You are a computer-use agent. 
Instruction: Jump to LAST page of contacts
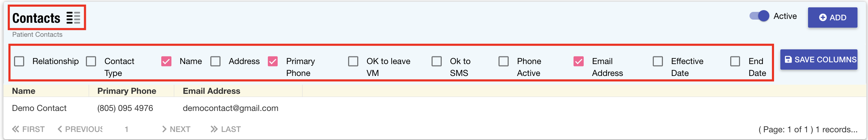click(x=226, y=129)
